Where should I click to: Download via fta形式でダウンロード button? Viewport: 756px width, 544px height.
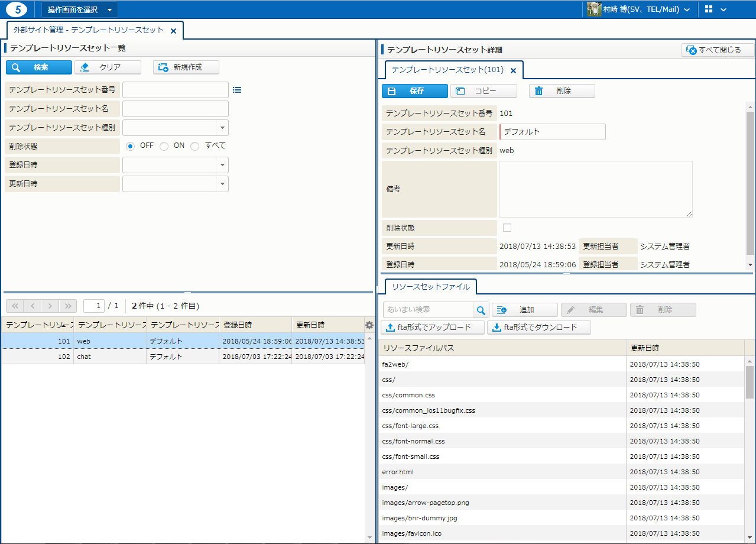538,328
